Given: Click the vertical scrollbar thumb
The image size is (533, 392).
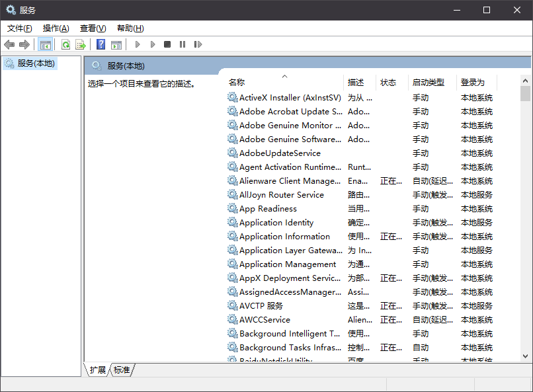Looking at the screenshot, I should (525, 94).
